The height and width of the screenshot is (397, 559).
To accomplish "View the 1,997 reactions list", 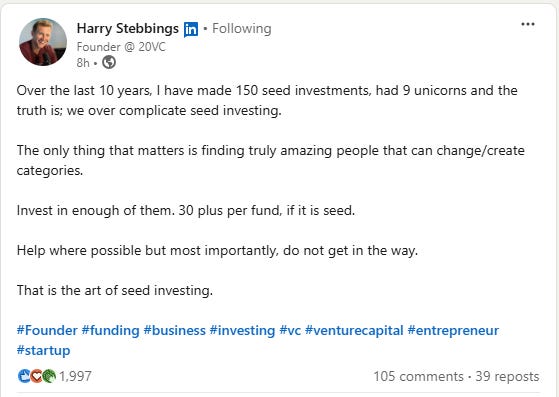I will pyautogui.click(x=75, y=376).
